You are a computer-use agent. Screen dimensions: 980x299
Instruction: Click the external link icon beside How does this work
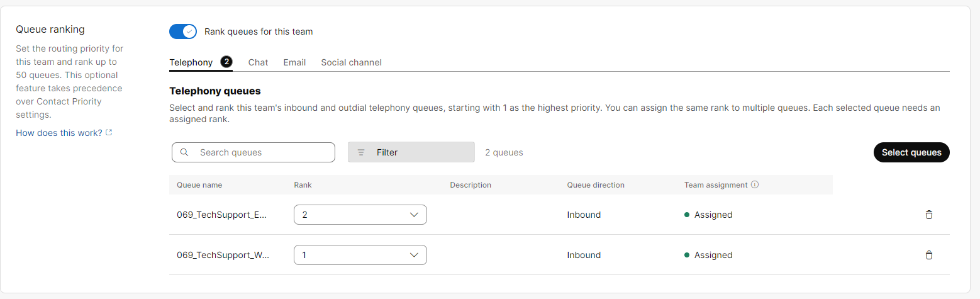pos(109,133)
